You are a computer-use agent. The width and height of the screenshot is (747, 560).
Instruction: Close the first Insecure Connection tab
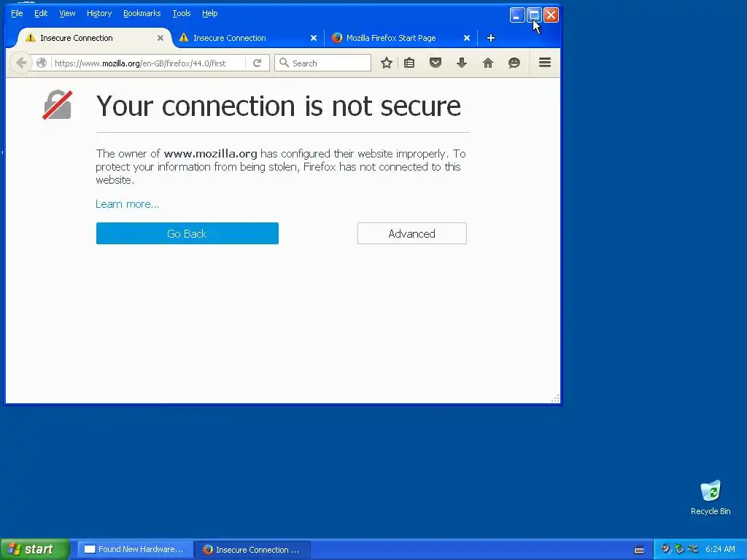(160, 38)
